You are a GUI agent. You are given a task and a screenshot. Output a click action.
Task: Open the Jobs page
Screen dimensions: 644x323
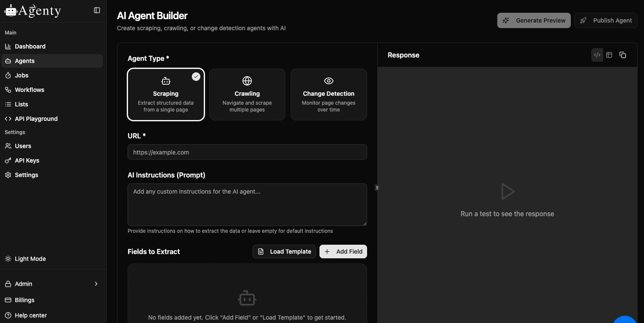[21, 75]
